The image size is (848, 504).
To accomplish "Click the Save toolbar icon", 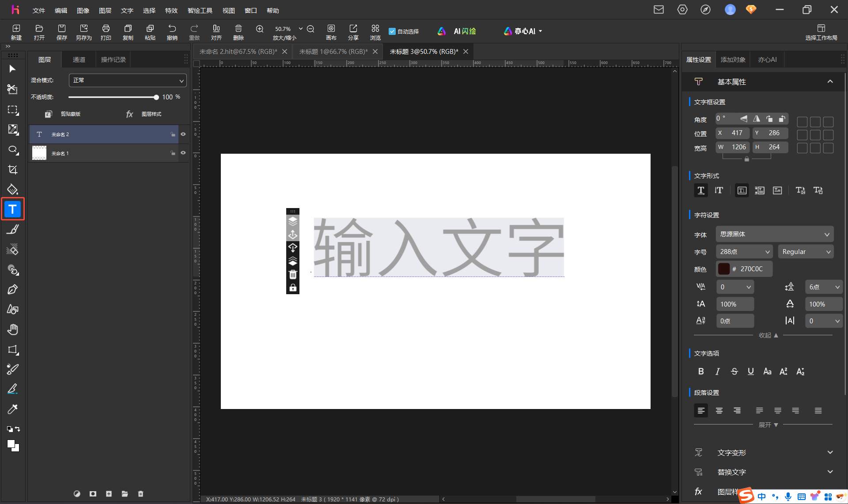I will tap(62, 32).
